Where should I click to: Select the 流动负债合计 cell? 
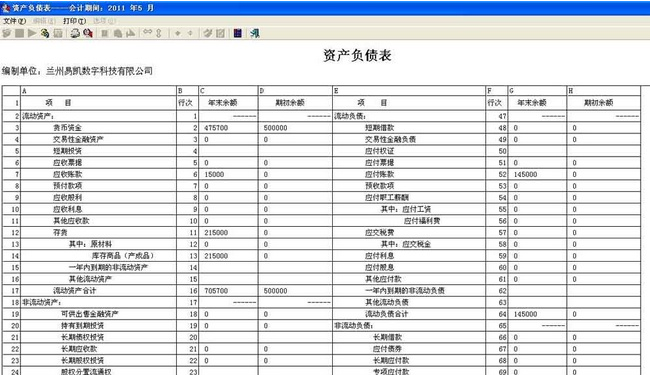coord(409,314)
